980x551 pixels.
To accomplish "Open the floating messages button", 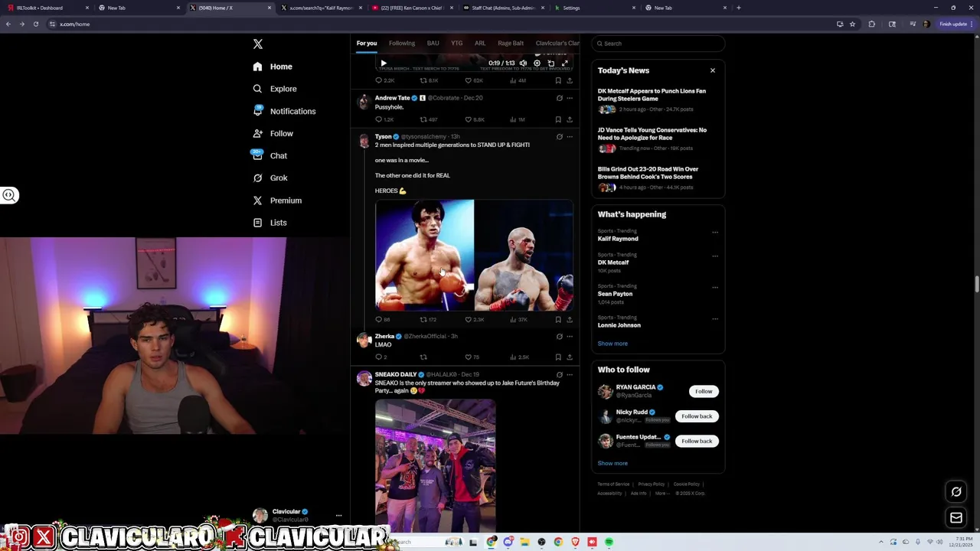I will tap(956, 518).
